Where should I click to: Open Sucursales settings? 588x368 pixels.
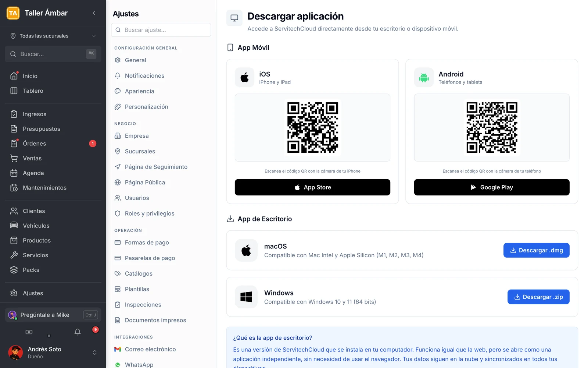click(x=161, y=151)
